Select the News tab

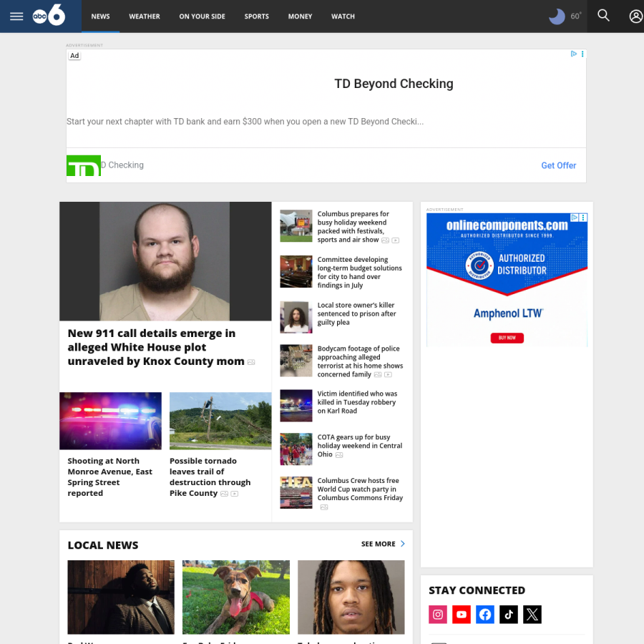tap(101, 16)
